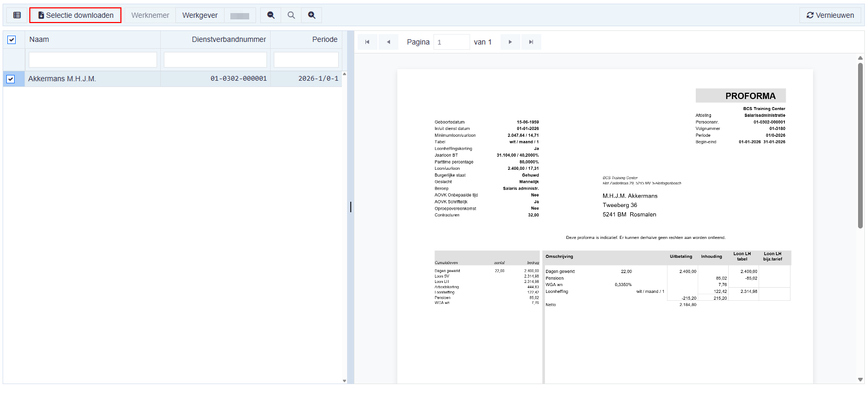Focus the Periode filter input
The height and width of the screenshot is (415, 868).
click(x=306, y=60)
